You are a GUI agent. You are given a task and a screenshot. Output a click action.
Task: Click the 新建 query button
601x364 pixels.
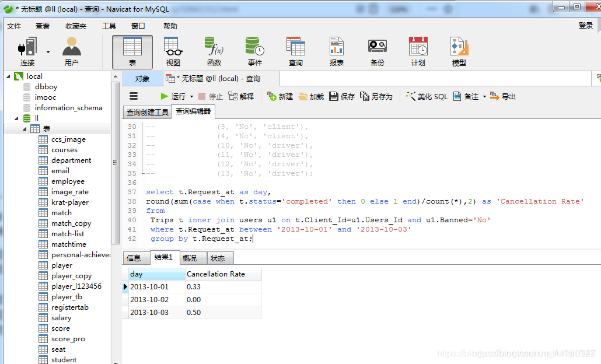[x=280, y=96]
